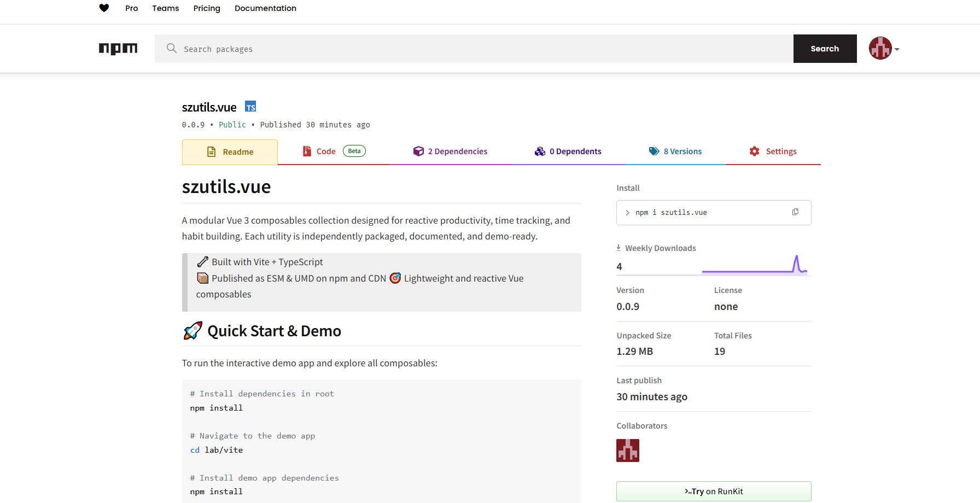Click the '# Navigate to the demo app' comment
Image resolution: width=980 pixels, height=503 pixels.
tap(253, 436)
